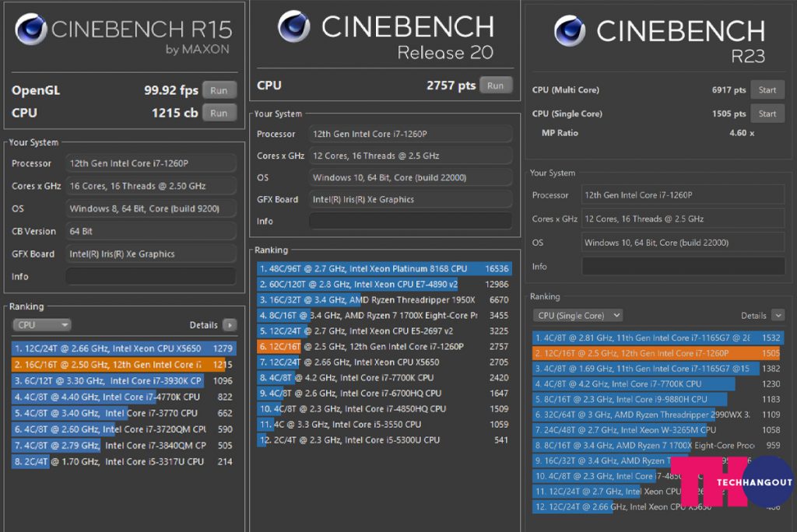Select the Processor value in Cinebench Release 20

point(410,134)
